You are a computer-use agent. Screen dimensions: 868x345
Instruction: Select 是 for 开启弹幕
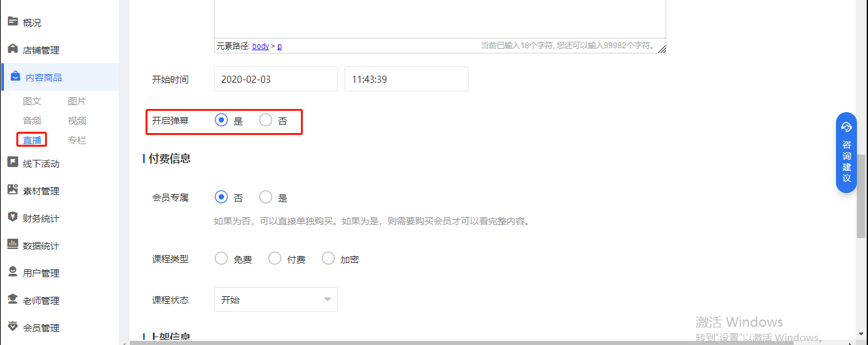(x=222, y=120)
